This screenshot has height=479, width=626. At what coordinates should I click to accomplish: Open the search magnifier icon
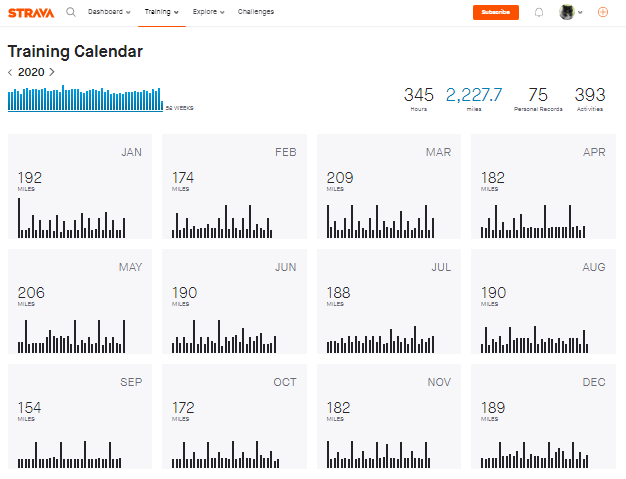pyautogui.click(x=70, y=12)
